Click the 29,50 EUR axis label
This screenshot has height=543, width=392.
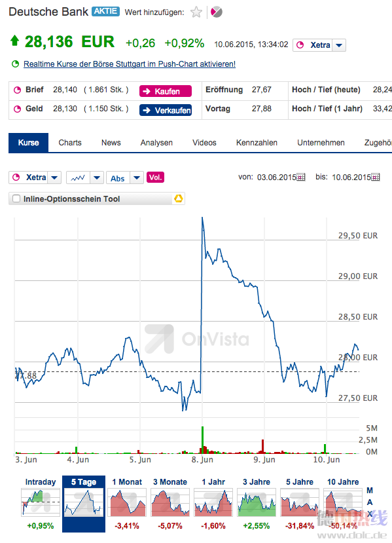pyautogui.click(x=358, y=236)
